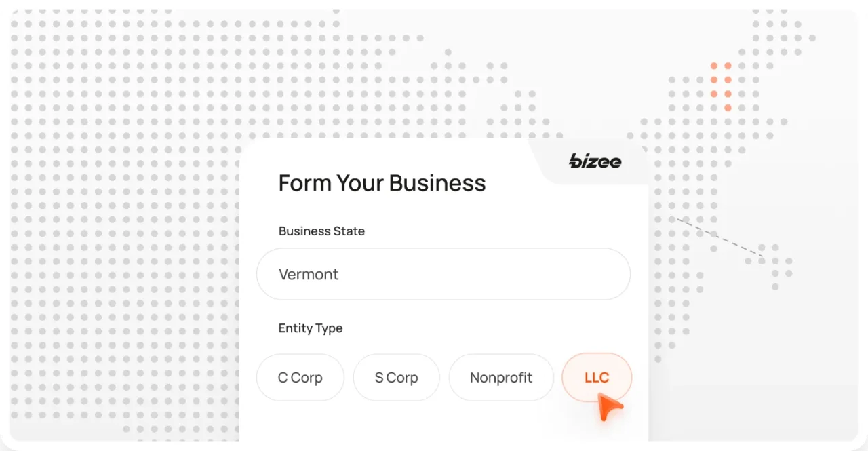Open the Business State selector showing Vermont
The width and height of the screenshot is (868, 451).
point(443,274)
